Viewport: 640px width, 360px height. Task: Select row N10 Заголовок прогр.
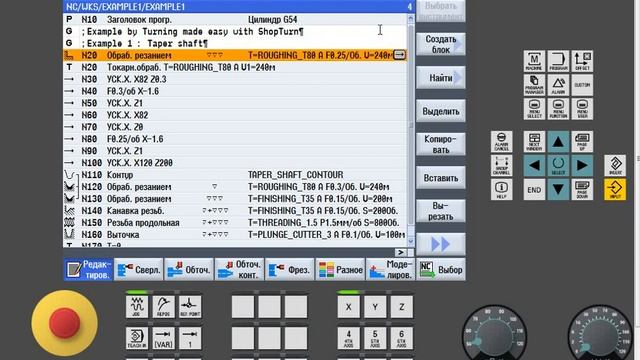[235, 20]
